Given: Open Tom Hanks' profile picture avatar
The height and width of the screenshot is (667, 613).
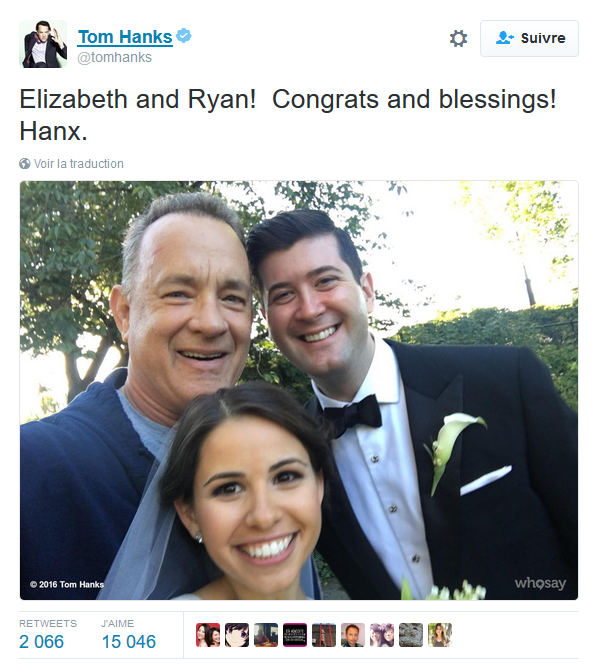Looking at the screenshot, I should click(42, 44).
